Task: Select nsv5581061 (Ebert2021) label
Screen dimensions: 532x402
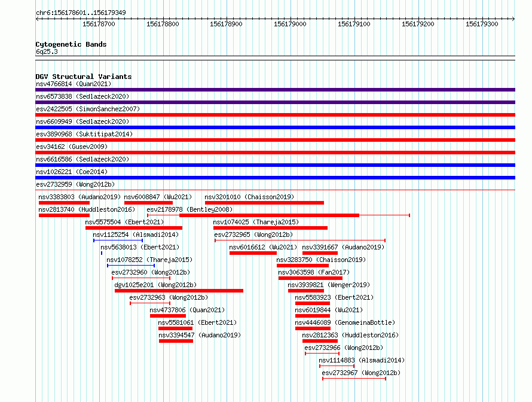Action: 197,322
